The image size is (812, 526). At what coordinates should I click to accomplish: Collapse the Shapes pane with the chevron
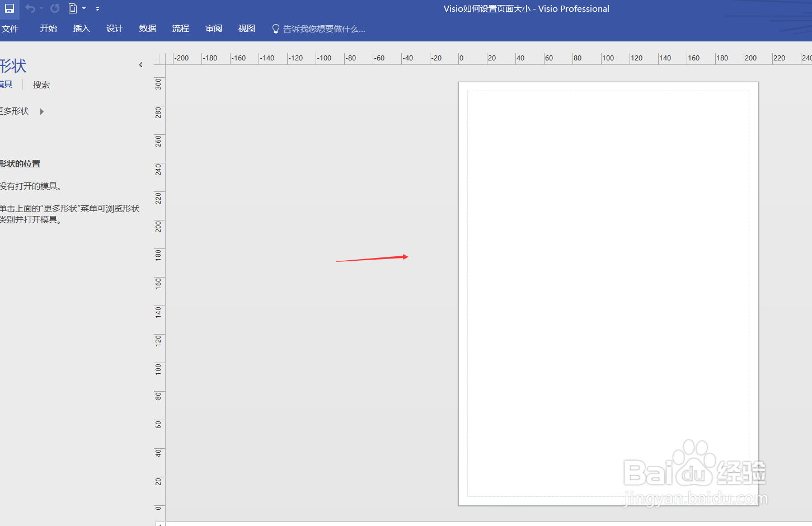[140, 65]
